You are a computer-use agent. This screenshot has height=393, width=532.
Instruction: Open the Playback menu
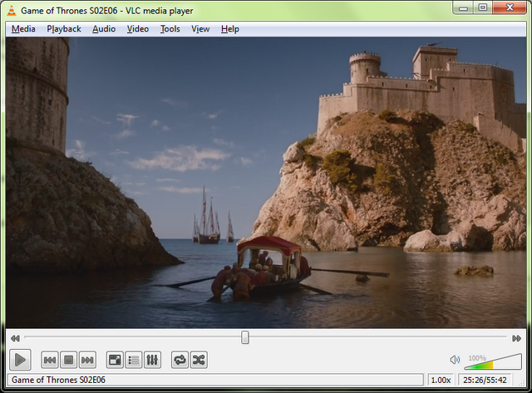(64, 29)
